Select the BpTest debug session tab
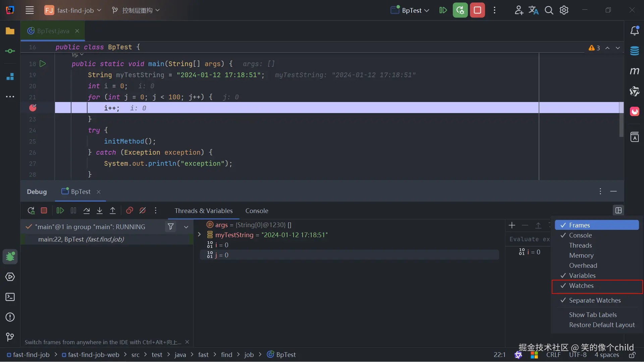 click(x=80, y=192)
